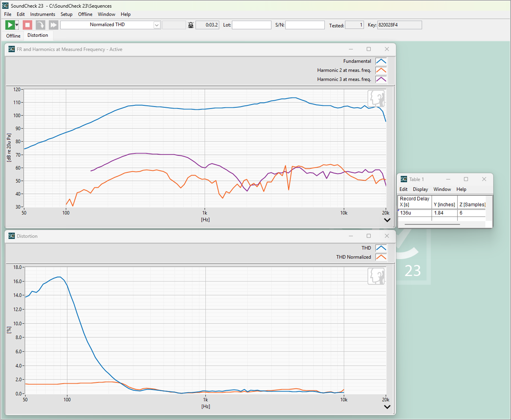Click the THD Normalized legend swatch

tap(381, 257)
